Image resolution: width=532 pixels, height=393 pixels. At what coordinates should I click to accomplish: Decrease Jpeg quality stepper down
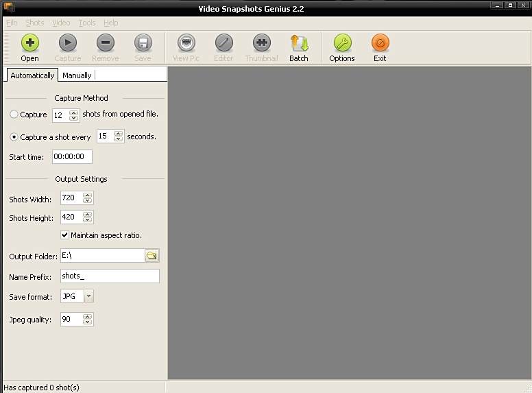[88, 322]
